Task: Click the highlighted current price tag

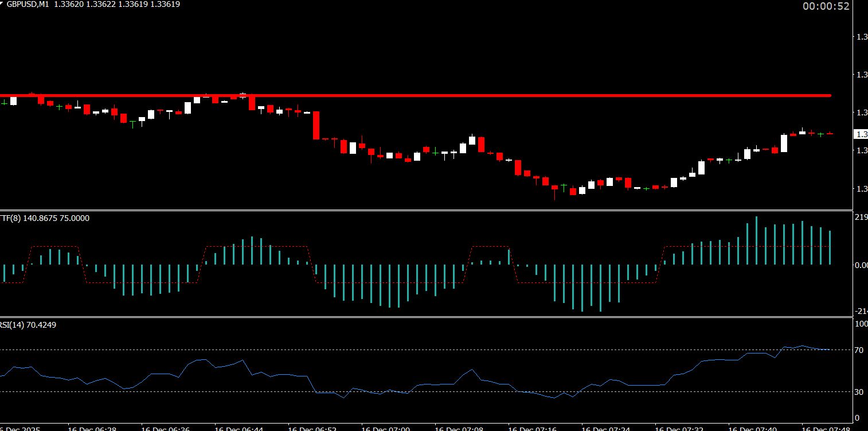Action: tap(861, 134)
